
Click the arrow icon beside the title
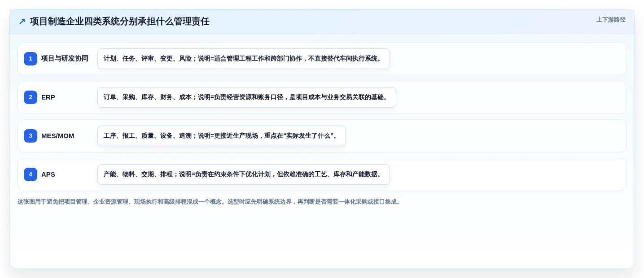[22, 22]
